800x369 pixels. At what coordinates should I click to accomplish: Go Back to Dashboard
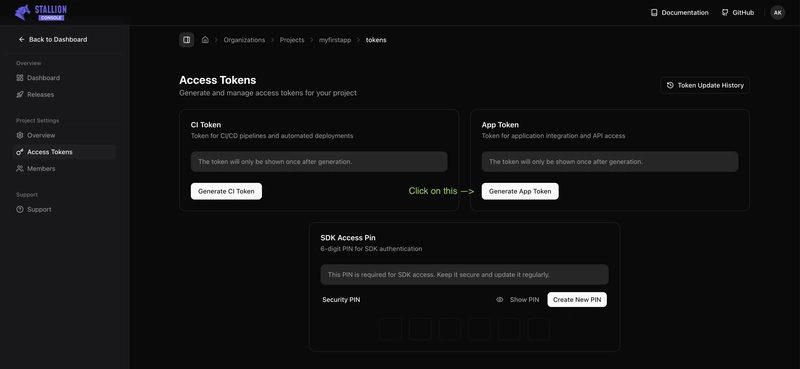(x=53, y=39)
